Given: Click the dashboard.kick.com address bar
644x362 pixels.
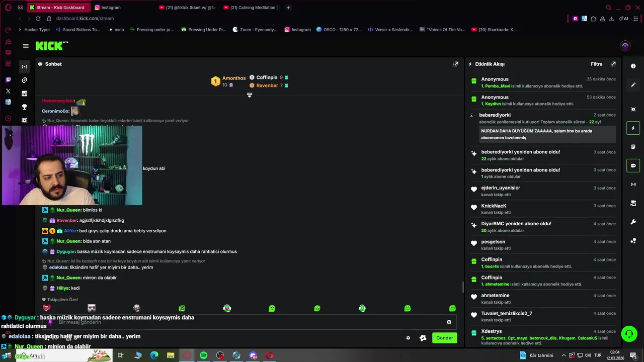Looking at the screenshot, I should (x=85, y=19).
